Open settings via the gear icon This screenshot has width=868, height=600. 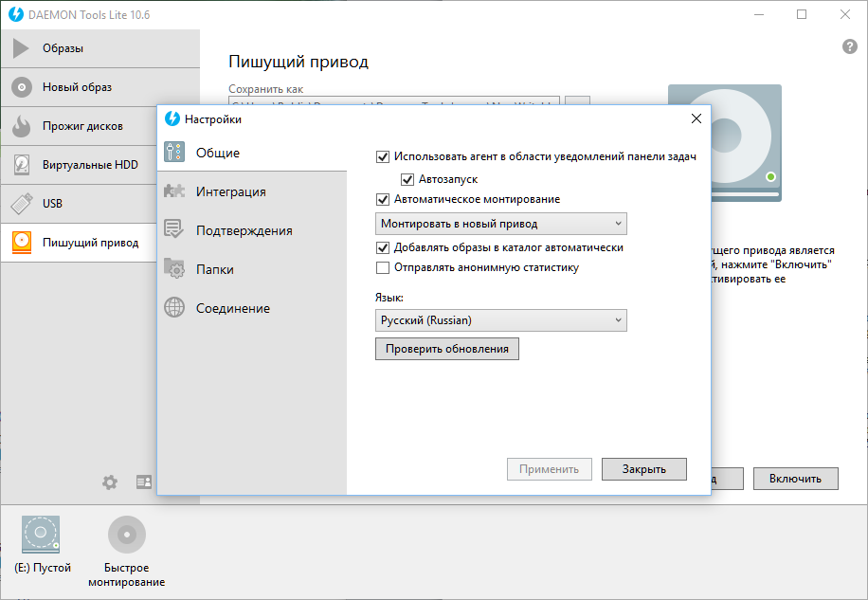coord(110,482)
